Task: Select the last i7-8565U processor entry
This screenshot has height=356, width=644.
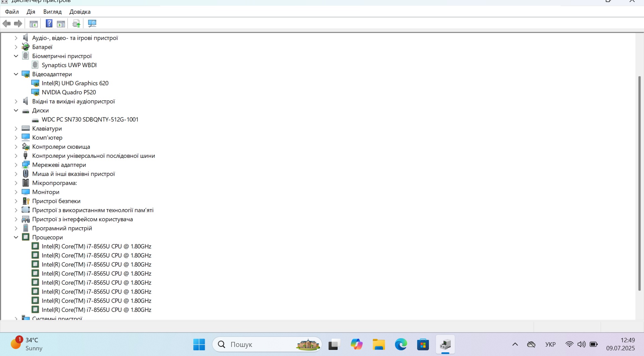Action: [x=96, y=310]
